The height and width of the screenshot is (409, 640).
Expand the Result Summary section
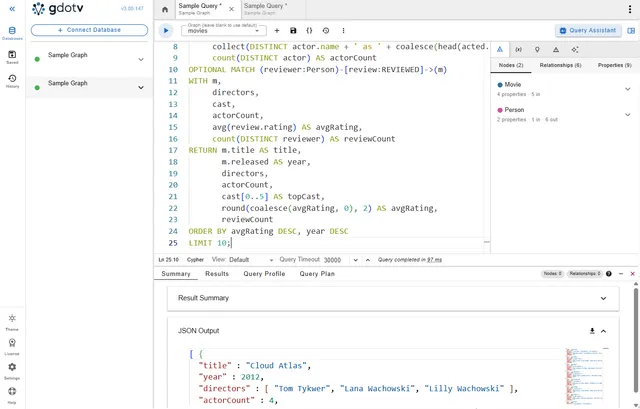click(603, 298)
